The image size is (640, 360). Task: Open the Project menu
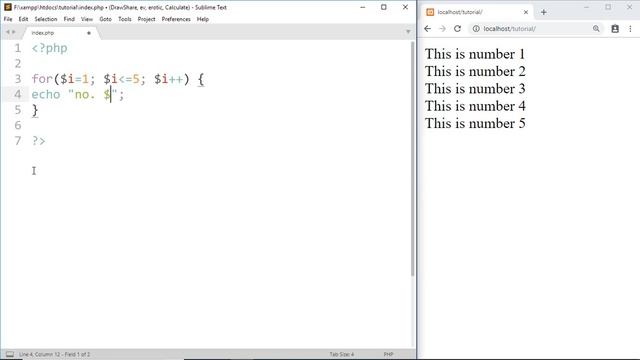click(146, 19)
